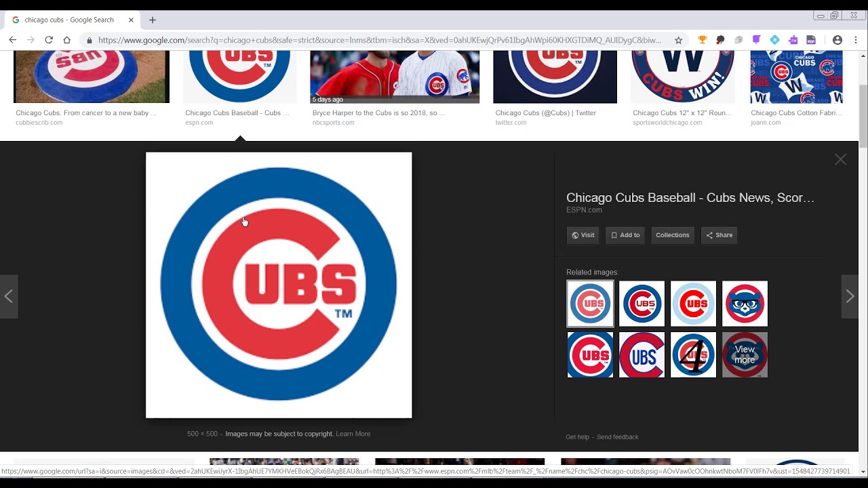Visit the ESPN page for this image
Screen dimensions: 868x488
click(x=583, y=235)
